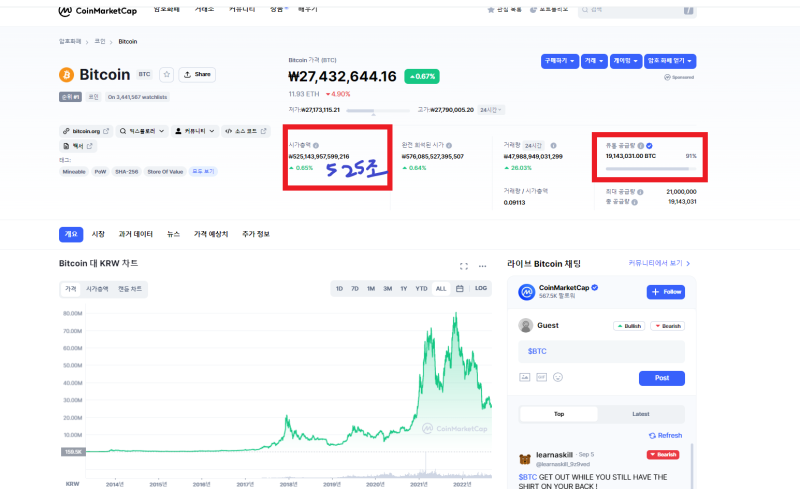
Task: Set chart range to YTD
Action: click(x=421, y=288)
